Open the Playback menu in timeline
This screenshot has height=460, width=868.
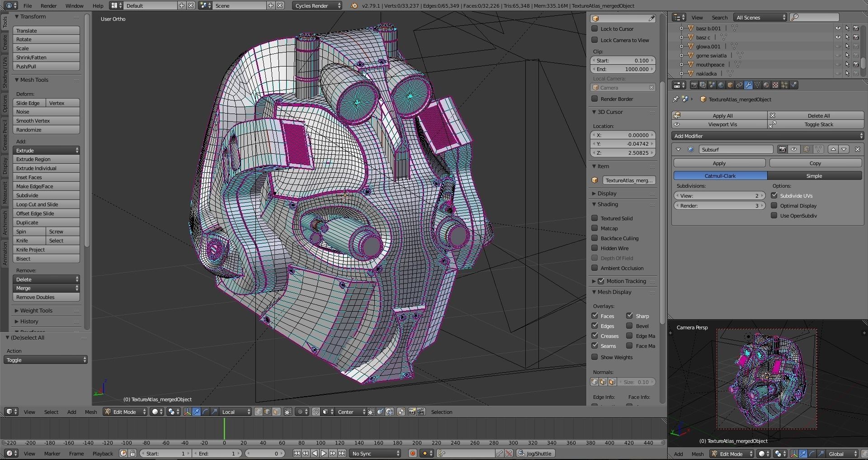(103, 453)
